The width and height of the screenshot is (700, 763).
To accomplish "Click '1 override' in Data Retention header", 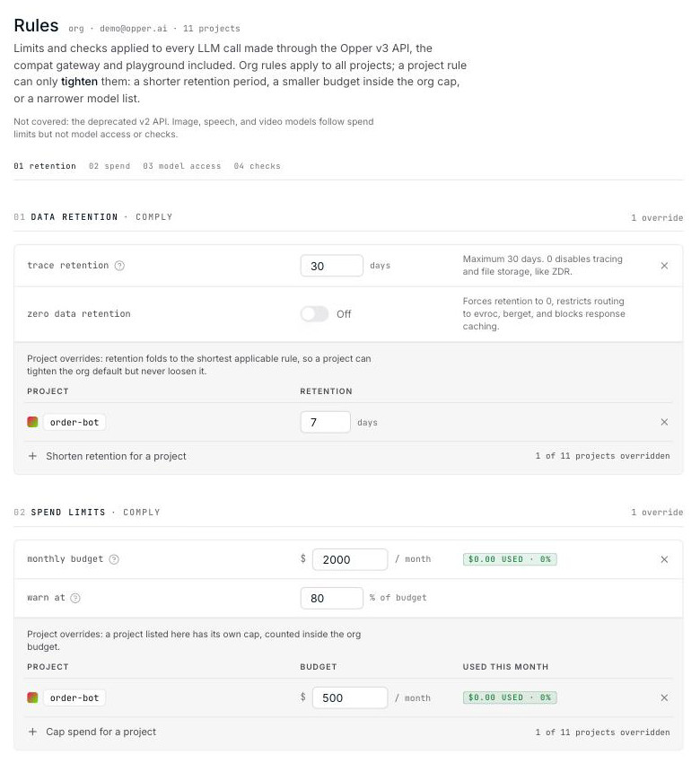I will [x=657, y=217].
